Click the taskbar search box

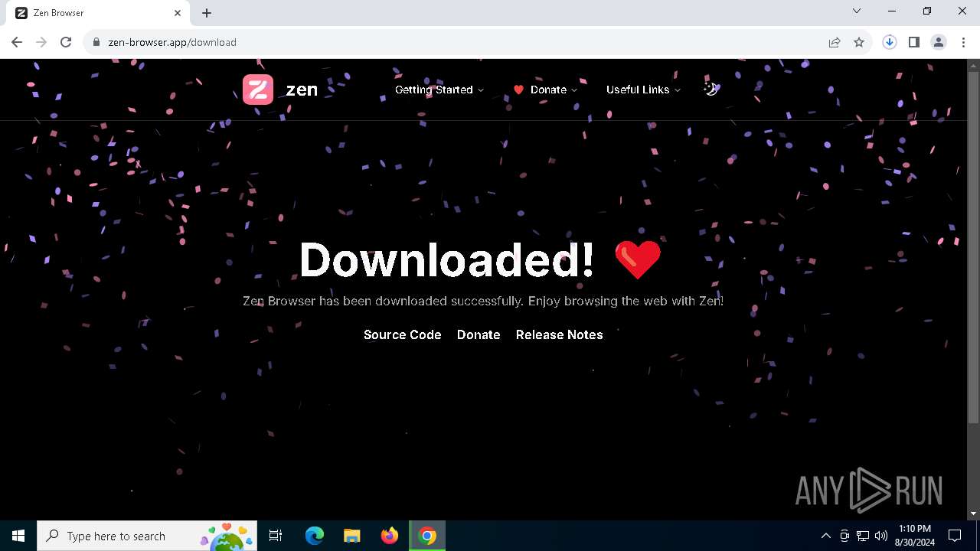tap(147, 536)
